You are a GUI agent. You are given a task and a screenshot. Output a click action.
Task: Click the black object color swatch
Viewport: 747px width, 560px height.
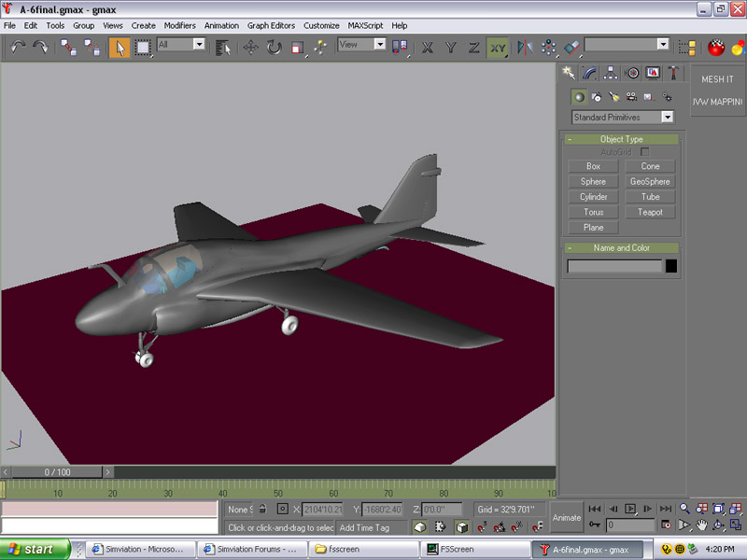670,266
